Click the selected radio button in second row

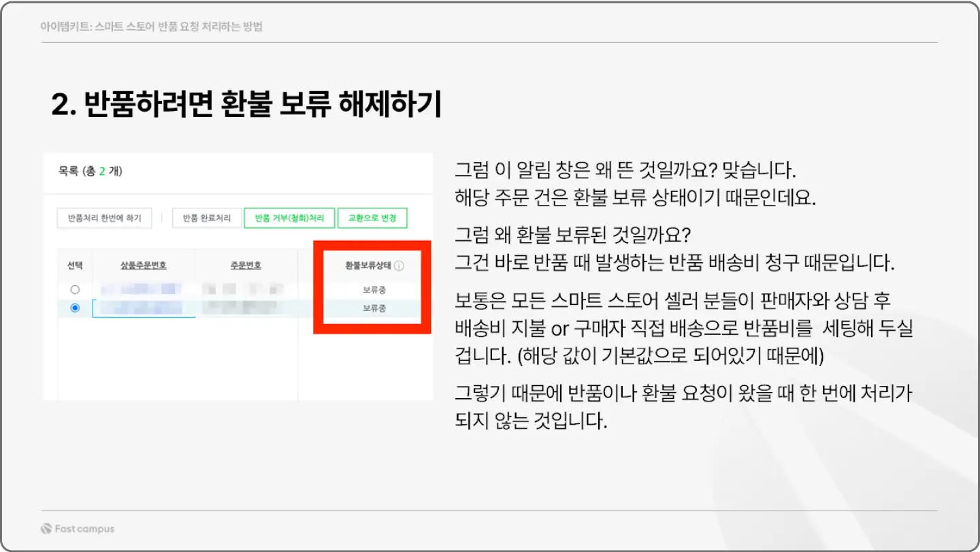pos(75,308)
